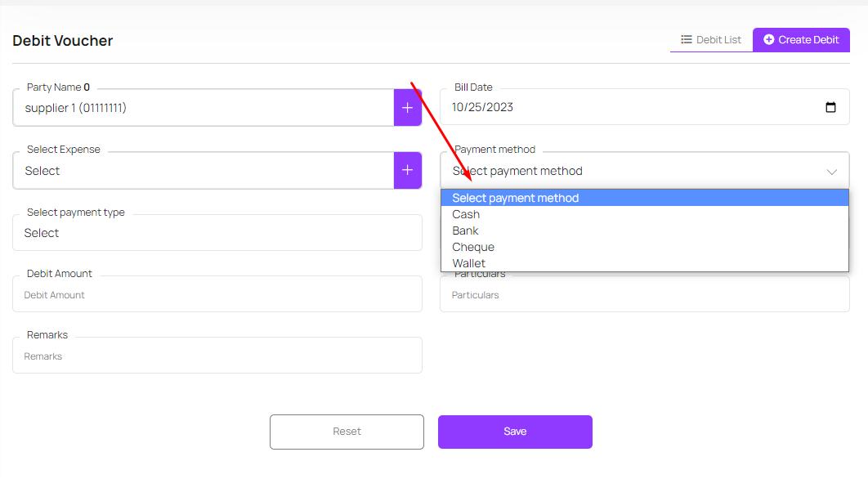868x479 pixels.
Task: Open the Select payment type dropdown
Action: pyautogui.click(x=217, y=233)
